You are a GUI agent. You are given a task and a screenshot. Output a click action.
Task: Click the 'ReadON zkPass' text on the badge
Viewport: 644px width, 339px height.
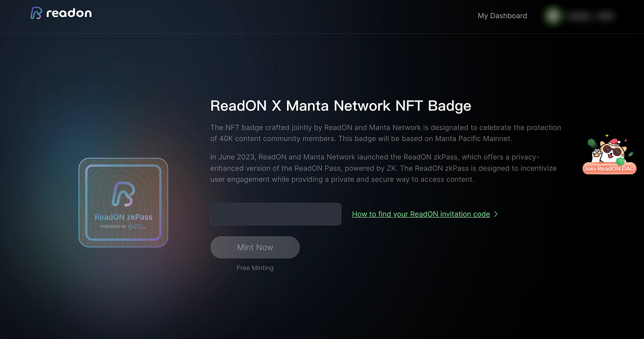(124, 217)
